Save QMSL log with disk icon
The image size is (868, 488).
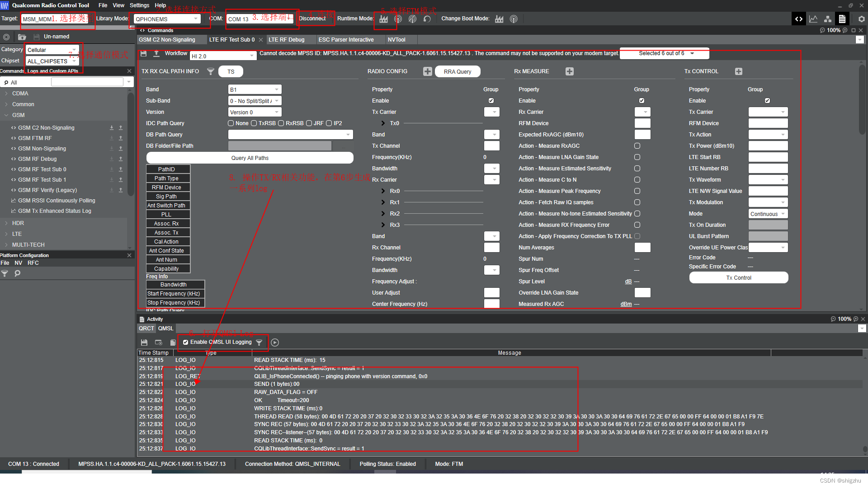144,343
